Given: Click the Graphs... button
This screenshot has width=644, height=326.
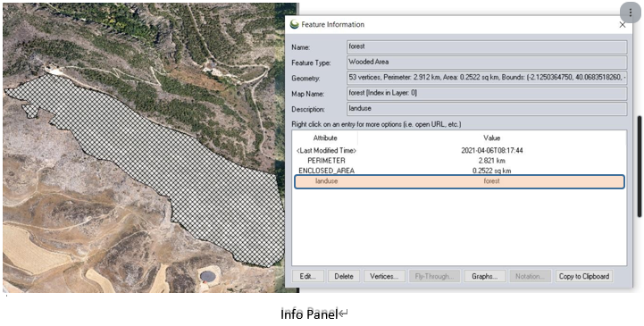Looking at the screenshot, I should (485, 276).
